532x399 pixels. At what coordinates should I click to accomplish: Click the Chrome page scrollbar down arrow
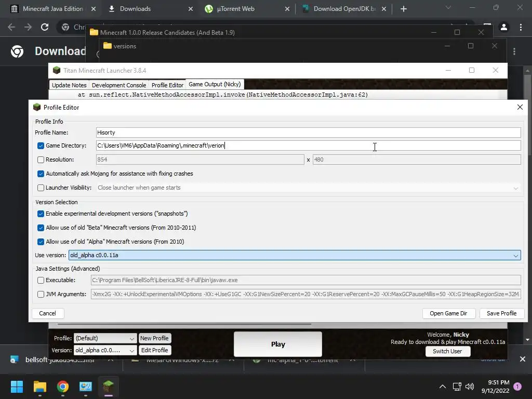coord(527,340)
